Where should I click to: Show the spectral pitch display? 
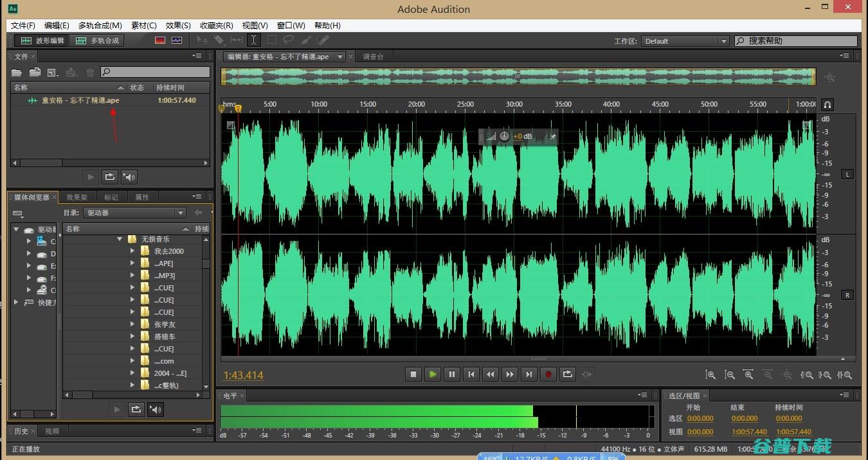pyautogui.click(x=177, y=40)
